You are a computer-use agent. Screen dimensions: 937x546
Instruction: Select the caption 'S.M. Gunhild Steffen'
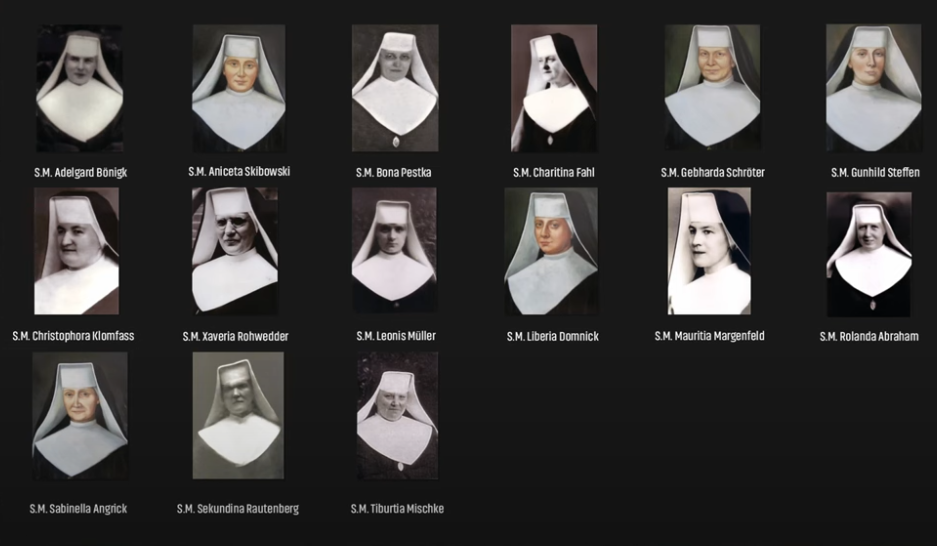(x=875, y=173)
